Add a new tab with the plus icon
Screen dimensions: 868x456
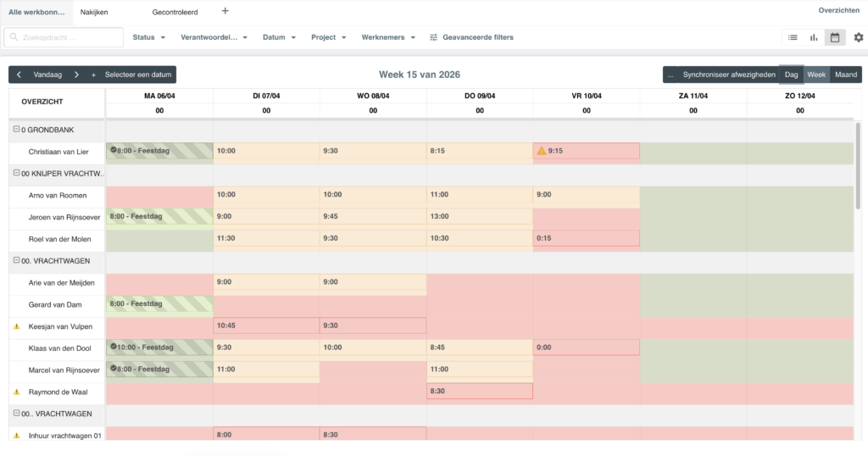pos(225,11)
